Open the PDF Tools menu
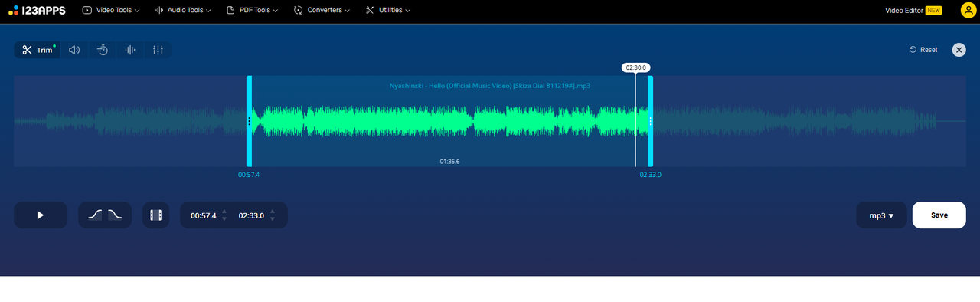980x302 pixels. tap(253, 10)
